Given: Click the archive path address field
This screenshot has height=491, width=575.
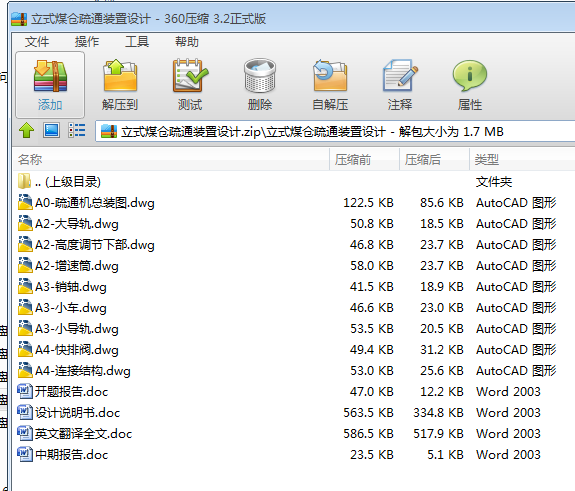Looking at the screenshot, I should [x=335, y=132].
